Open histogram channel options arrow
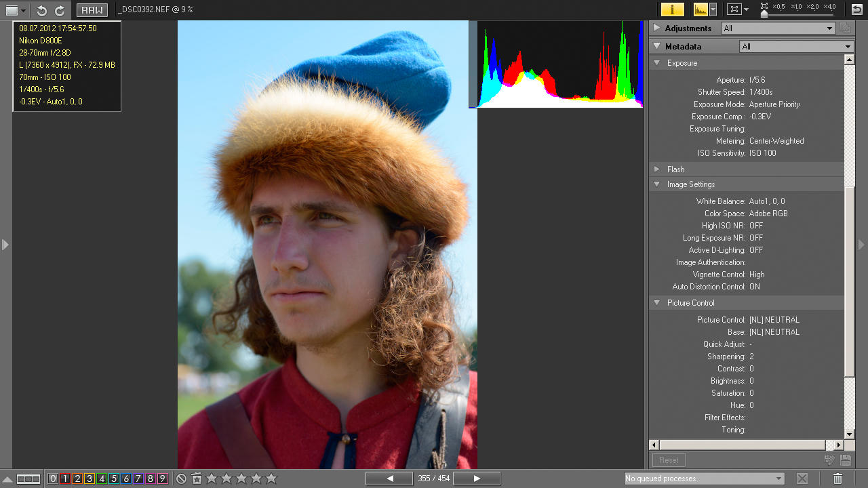This screenshot has width=868, height=488. 713,9
